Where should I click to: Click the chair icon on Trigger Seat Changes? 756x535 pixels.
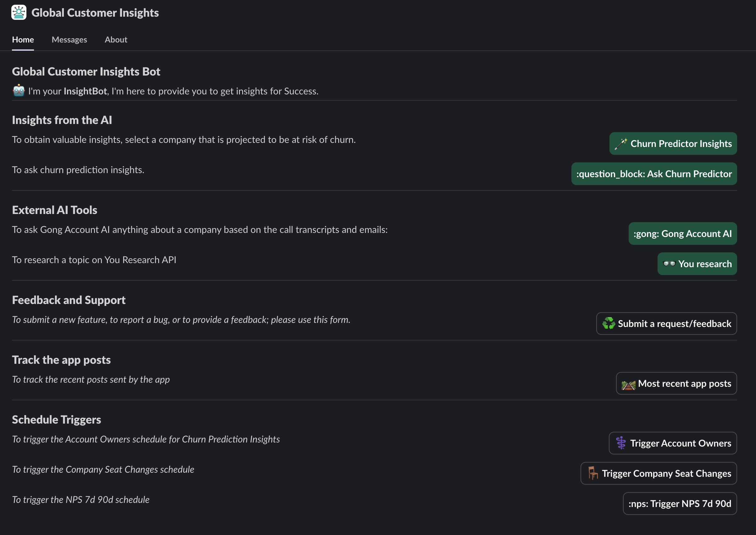(x=593, y=473)
